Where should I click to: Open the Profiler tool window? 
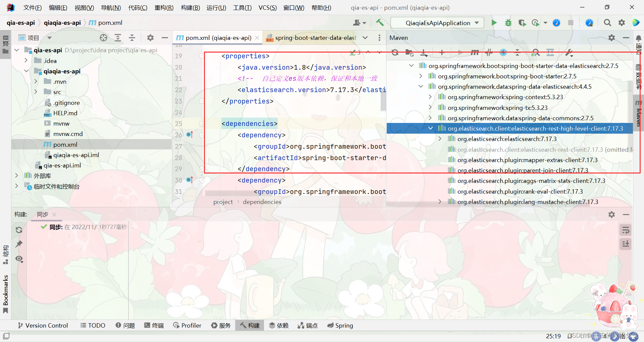pos(187,325)
